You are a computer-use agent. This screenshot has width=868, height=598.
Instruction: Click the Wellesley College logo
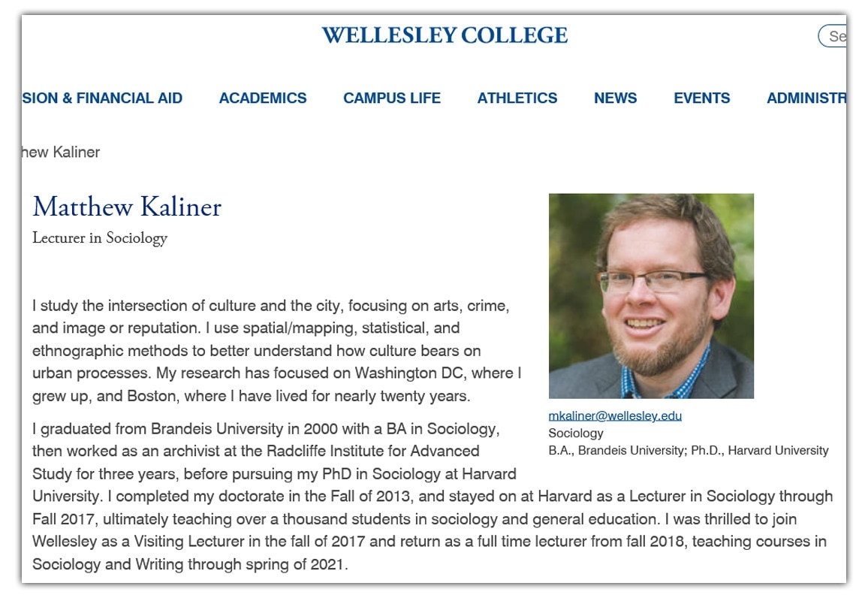pyautogui.click(x=445, y=35)
